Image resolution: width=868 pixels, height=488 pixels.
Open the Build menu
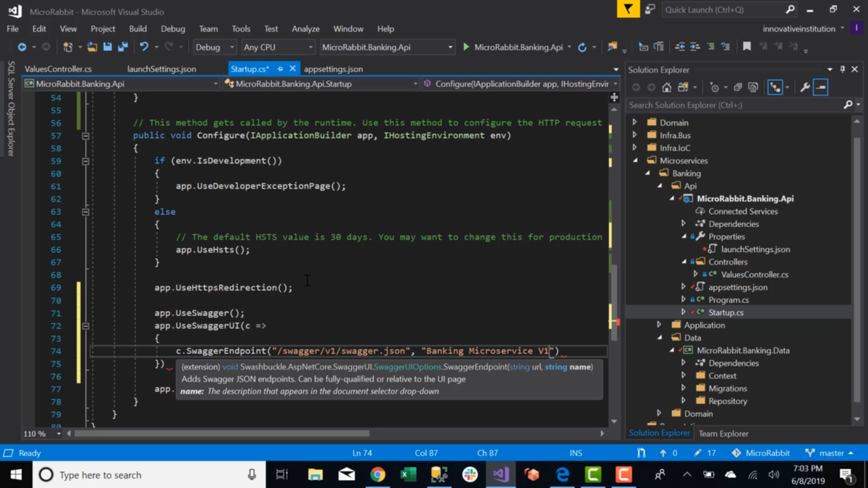coord(137,29)
